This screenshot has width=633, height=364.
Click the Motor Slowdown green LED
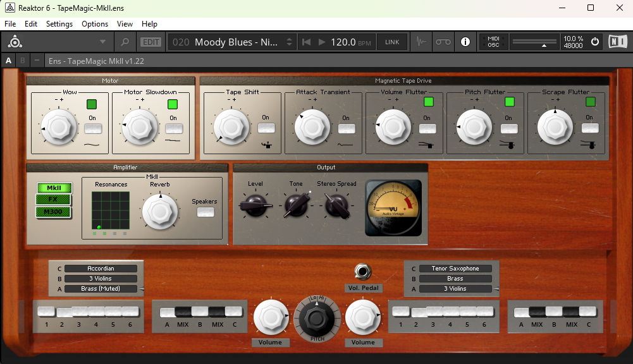tap(173, 104)
